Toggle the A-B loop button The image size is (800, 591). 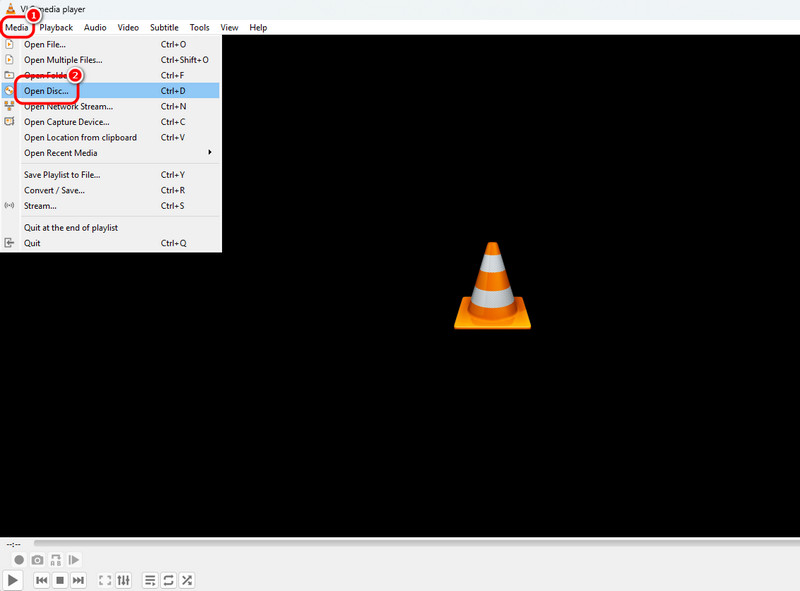(56, 560)
